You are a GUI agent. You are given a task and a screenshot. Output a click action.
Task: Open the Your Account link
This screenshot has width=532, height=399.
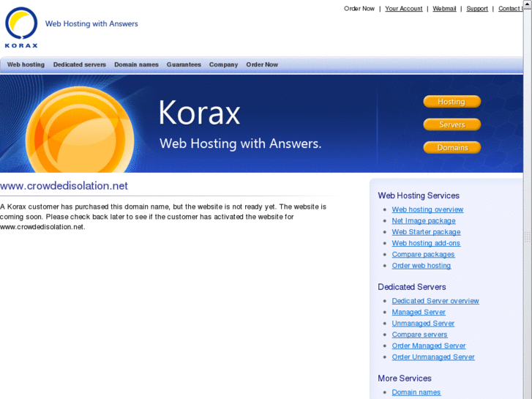coord(403,9)
